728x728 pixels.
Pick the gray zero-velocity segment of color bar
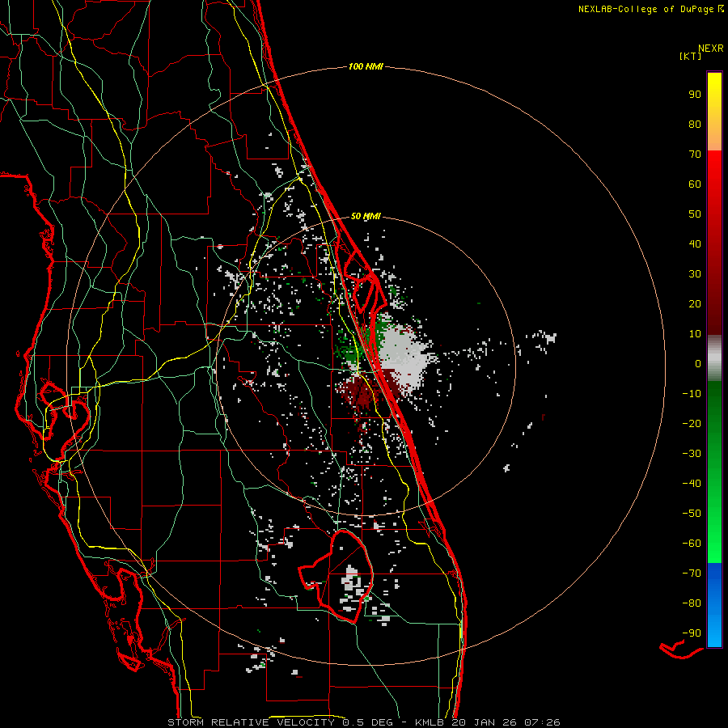714,358
